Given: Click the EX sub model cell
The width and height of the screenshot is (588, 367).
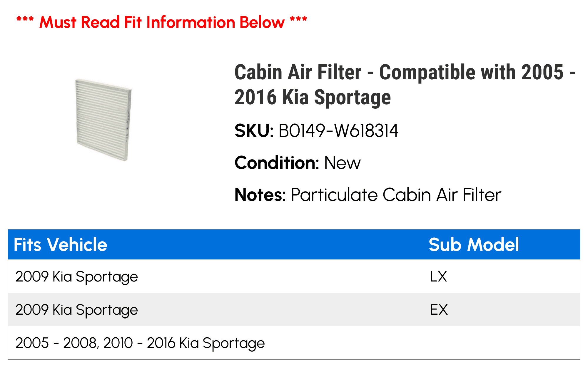Looking at the screenshot, I should [x=439, y=310].
